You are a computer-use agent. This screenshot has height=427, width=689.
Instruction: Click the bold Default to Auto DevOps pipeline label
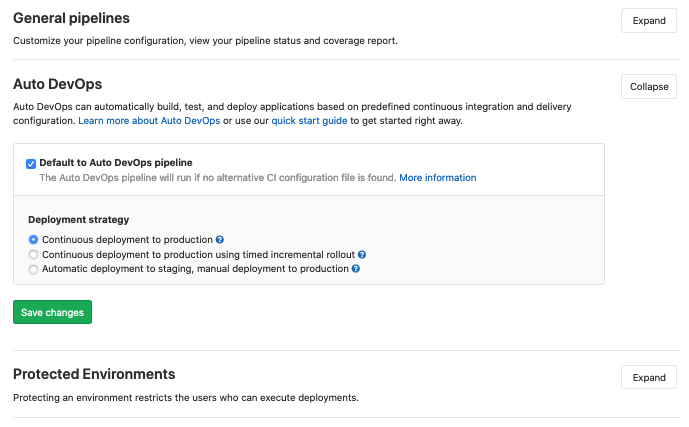pos(116,162)
